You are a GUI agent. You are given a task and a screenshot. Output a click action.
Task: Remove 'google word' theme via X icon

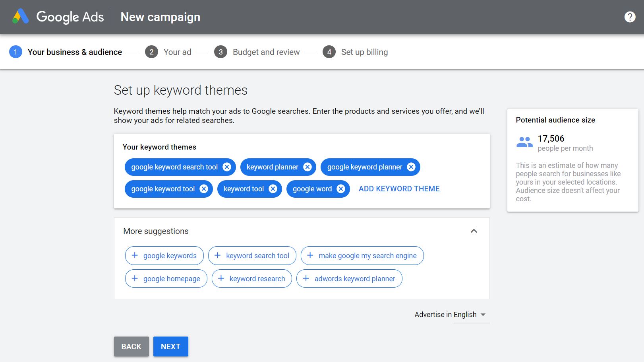click(341, 189)
